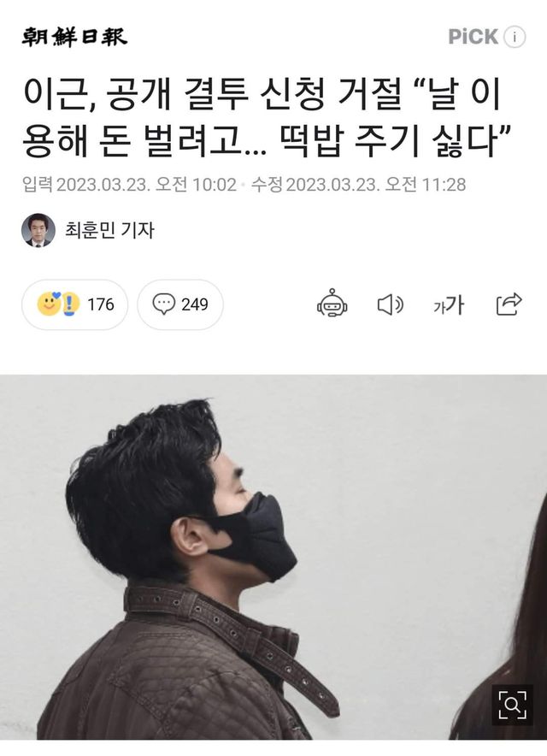Tap the exclamation reaction emoji
Viewport: 547px width, 756px height.
(71, 304)
